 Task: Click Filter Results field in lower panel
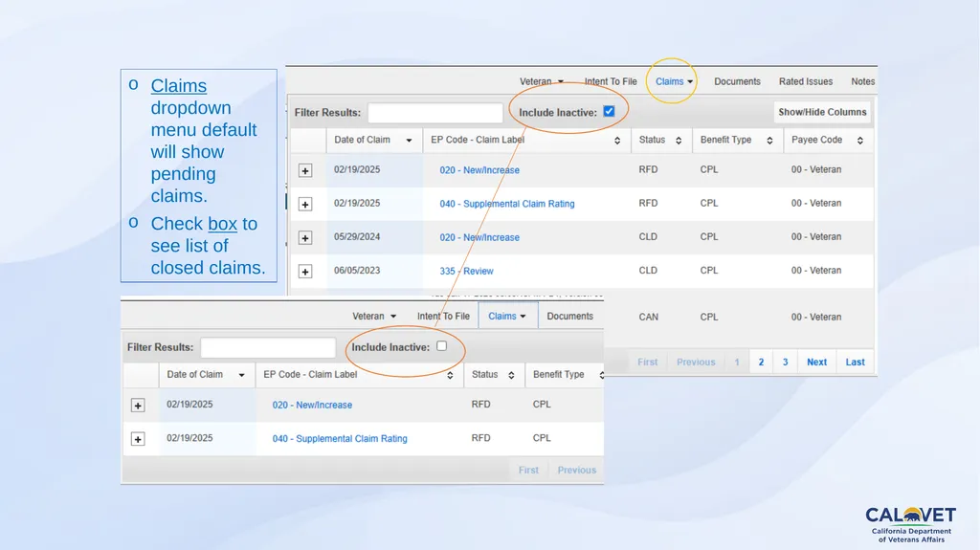click(x=268, y=347)
